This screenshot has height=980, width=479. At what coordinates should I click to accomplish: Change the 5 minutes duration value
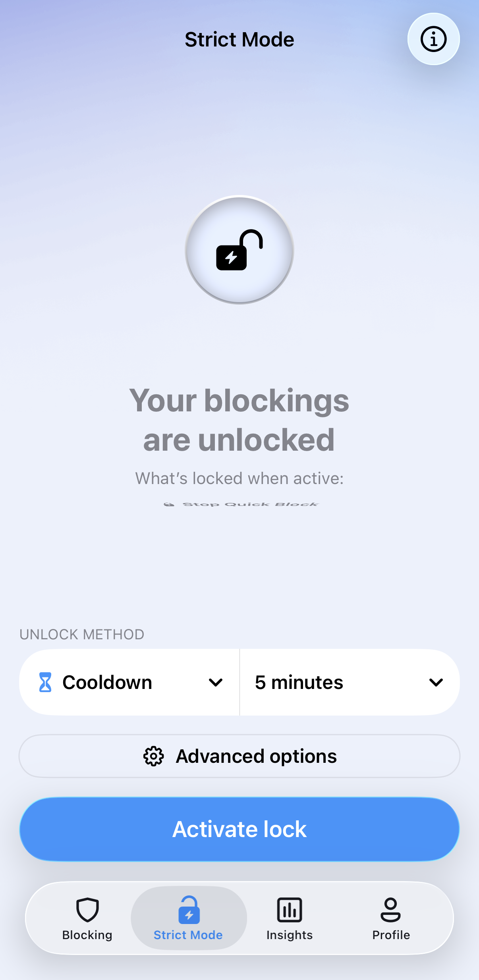299,682
